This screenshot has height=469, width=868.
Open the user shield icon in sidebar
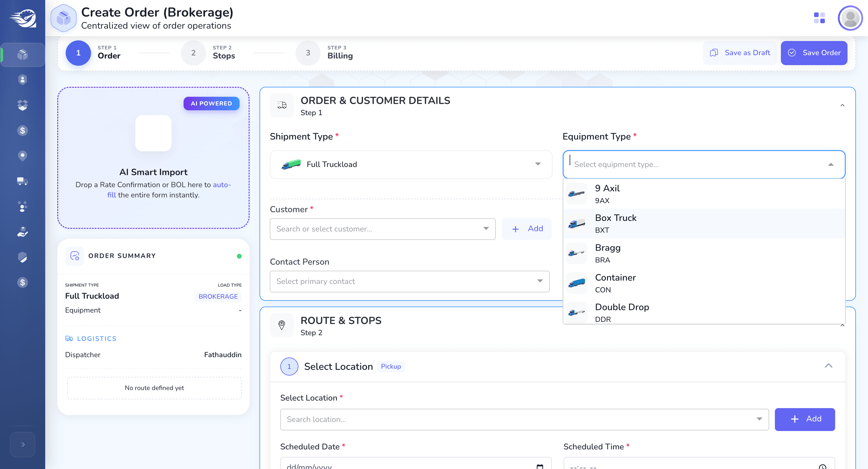click(x=22, y=80)
